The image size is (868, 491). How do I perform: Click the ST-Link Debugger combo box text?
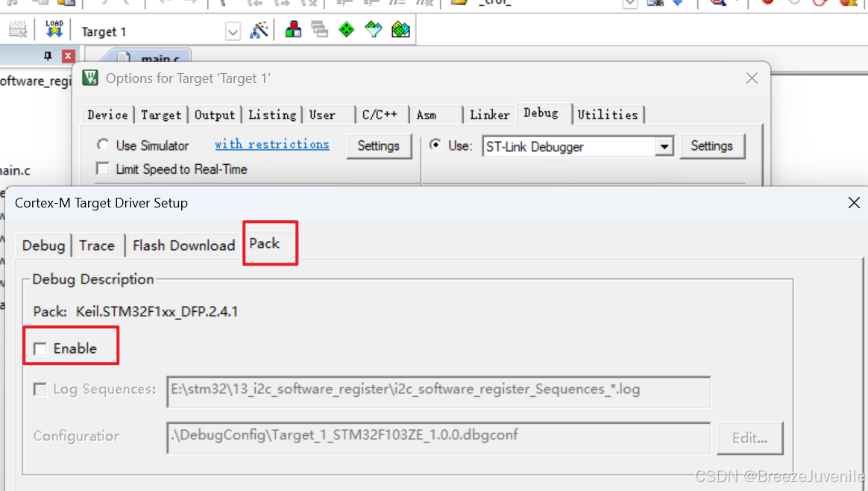(569, 147)
